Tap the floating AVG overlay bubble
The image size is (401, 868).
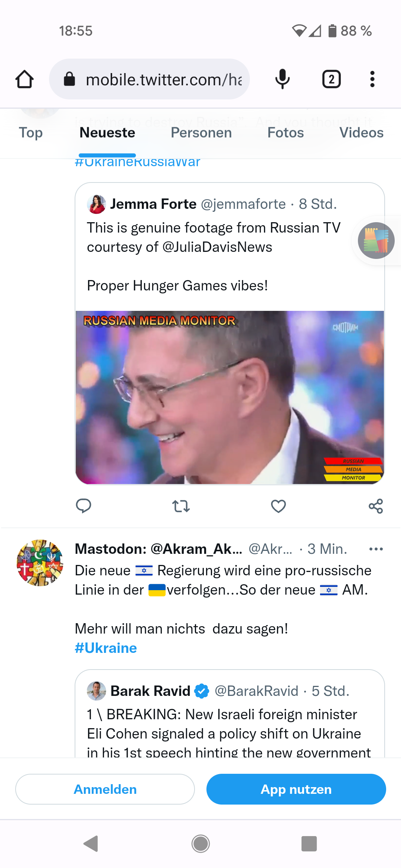376,240
